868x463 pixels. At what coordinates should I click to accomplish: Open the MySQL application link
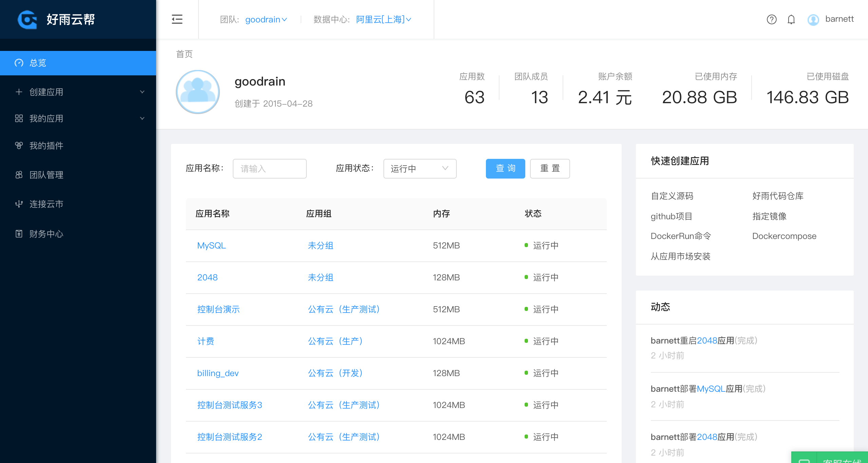(211, 245)
